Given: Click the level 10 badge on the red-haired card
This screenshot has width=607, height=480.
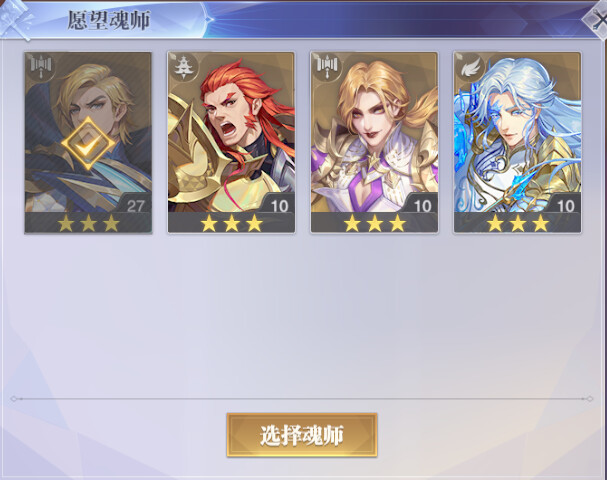Looking at the screenshot, I should click(x=279, y=206).
